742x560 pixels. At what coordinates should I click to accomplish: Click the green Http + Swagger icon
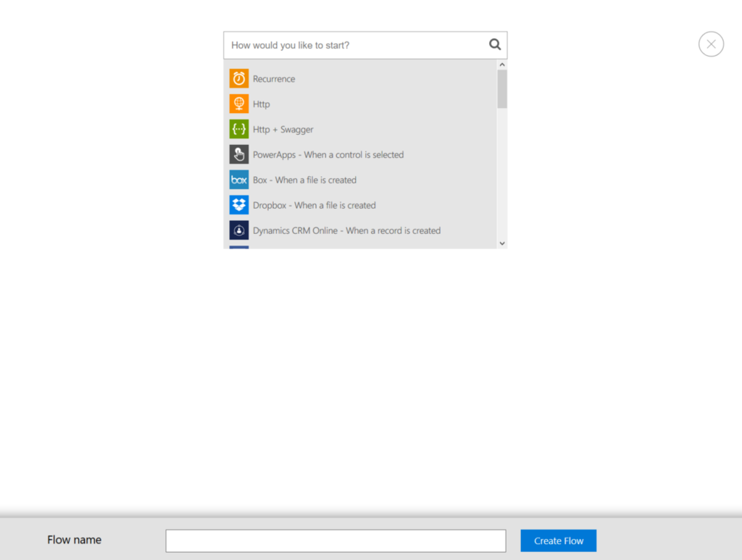coord(239,129)
